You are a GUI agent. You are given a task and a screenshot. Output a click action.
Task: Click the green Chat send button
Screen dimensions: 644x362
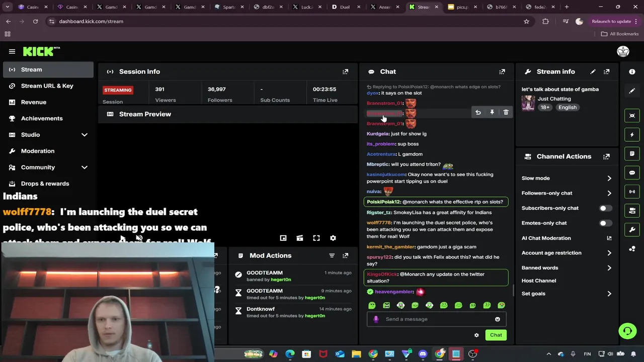[x=496, y=335]
